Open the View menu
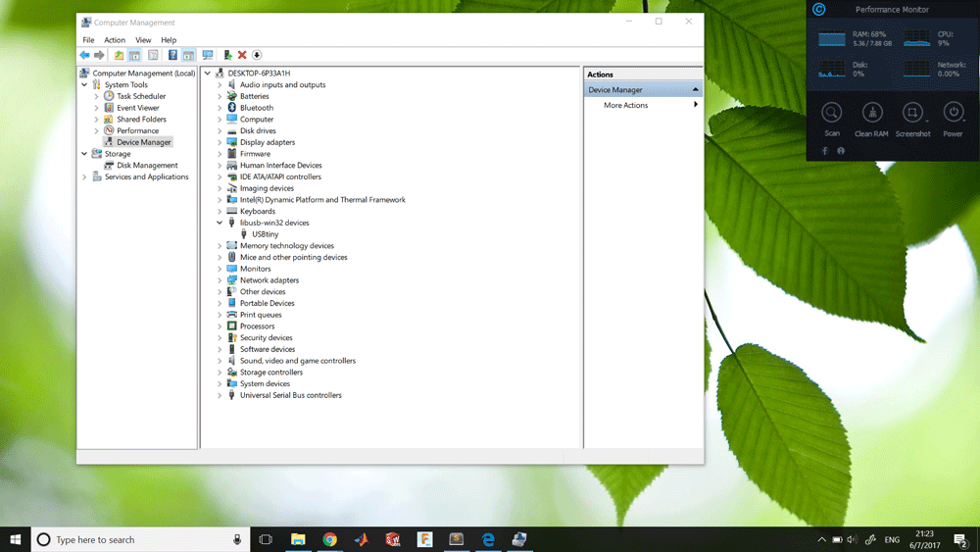This screenshot has width=980, height=552. 143,40
